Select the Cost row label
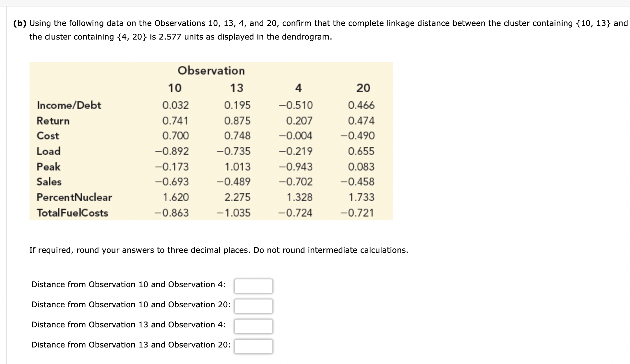The image size is (630, 364). click(x=47, y=136)
